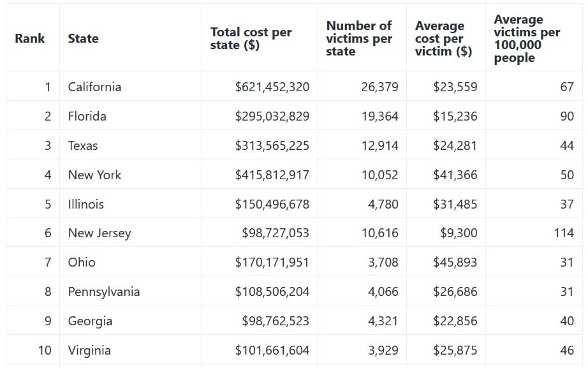The image size is (588, 368).
Task: Select the Ohio state cell
Action: [82, 262]
